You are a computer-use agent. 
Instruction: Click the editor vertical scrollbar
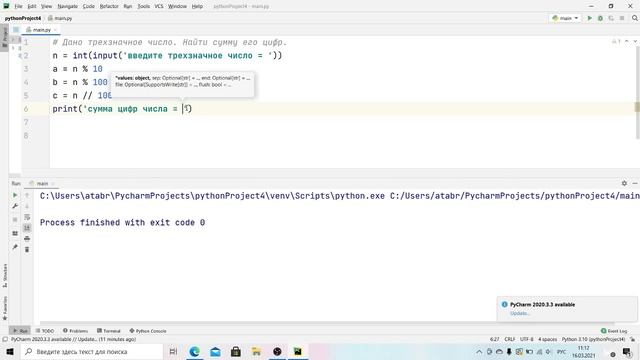637,92
